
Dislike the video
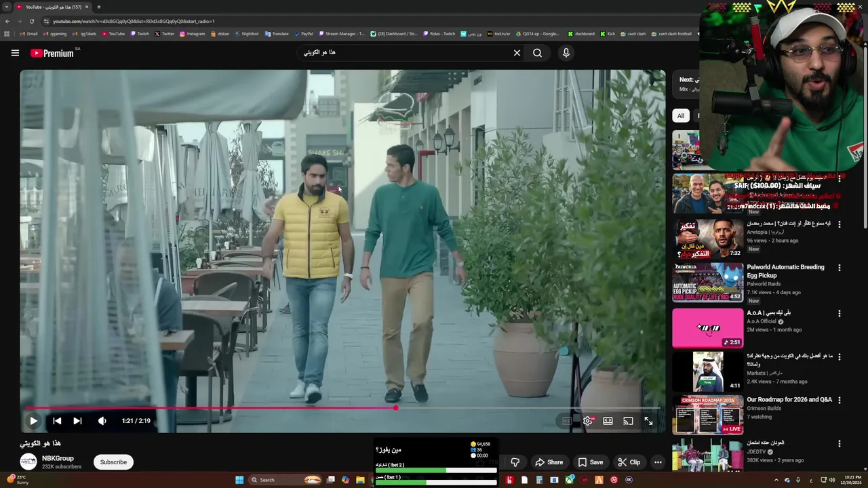515,462
